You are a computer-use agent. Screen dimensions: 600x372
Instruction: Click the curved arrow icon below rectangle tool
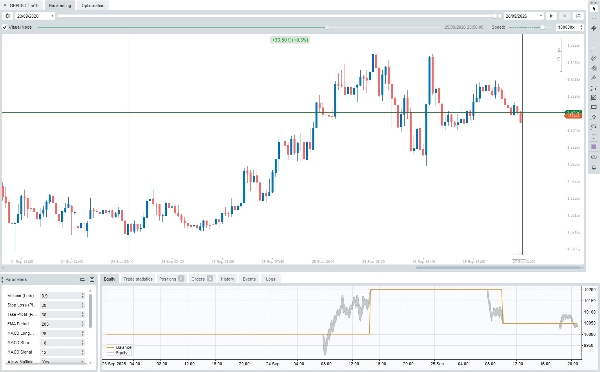point(593,117)
